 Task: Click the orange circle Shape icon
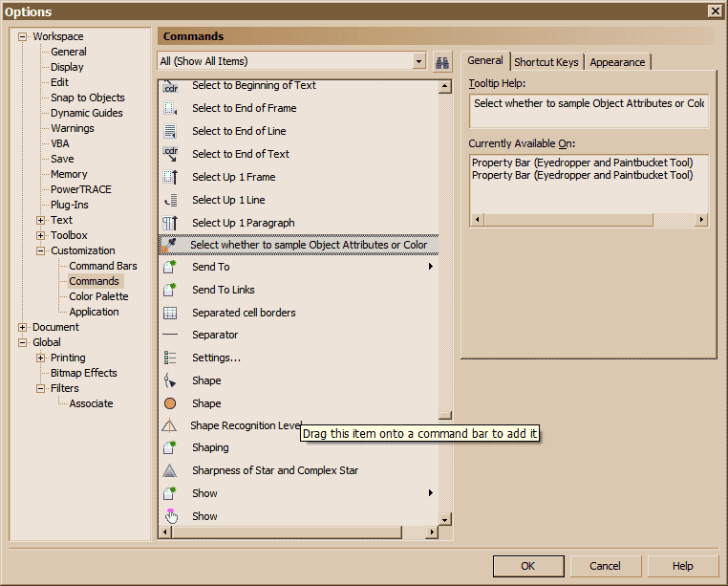point(170,403)
